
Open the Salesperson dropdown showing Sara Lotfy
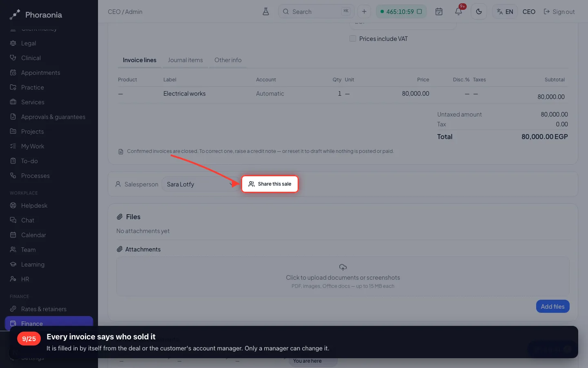tap(200, 184)
